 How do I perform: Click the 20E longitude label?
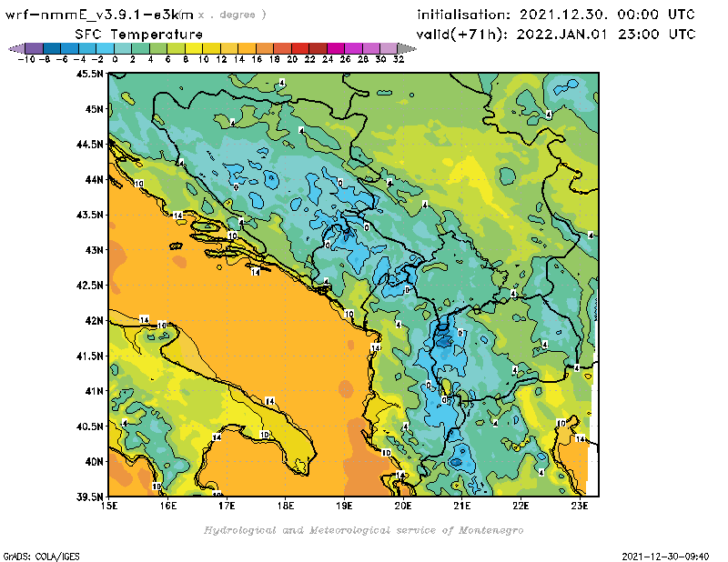[x=403, y=506]
